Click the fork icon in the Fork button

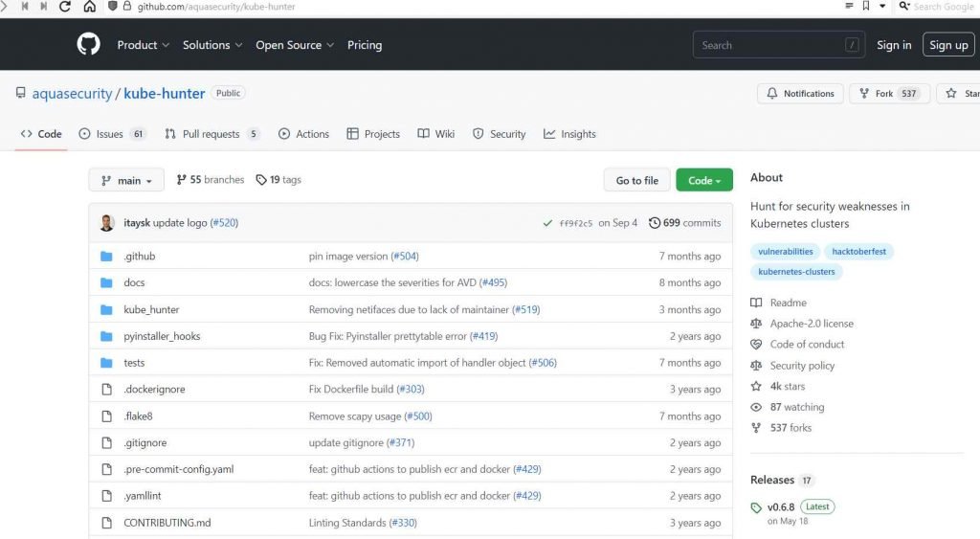pos(864,93)
